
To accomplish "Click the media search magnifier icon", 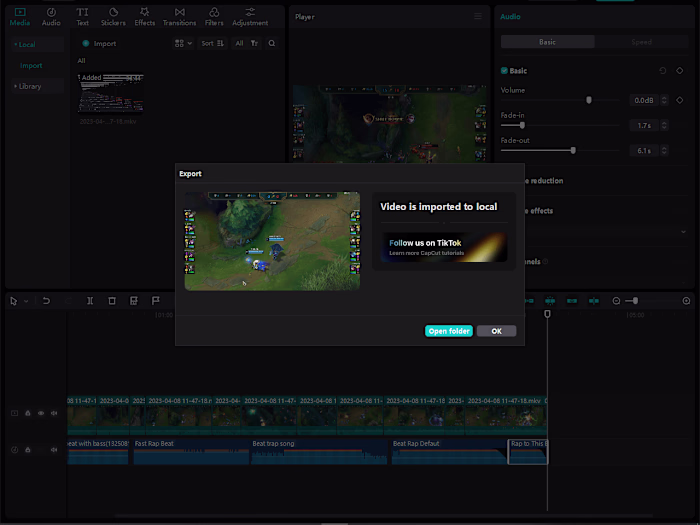I will click(272, 44).
